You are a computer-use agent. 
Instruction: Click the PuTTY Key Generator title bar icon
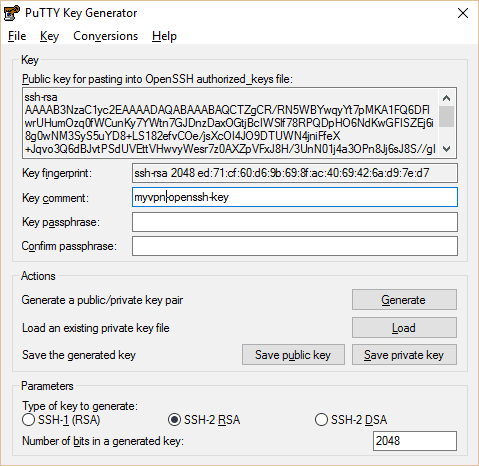click(x=12, y=13)
